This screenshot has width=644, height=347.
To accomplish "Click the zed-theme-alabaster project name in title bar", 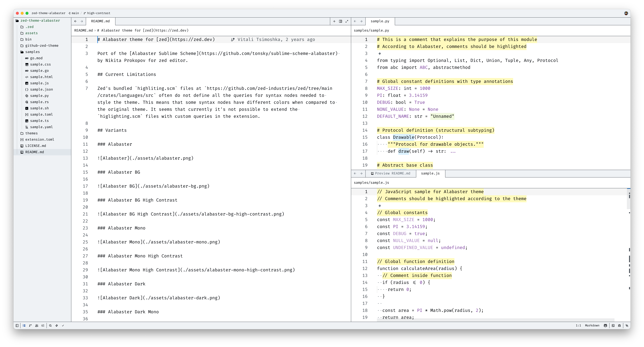I will click(x=48, y=13).
